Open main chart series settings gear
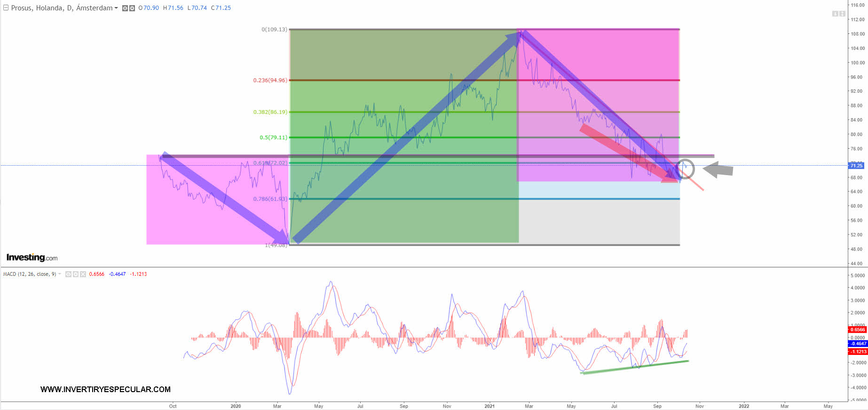 click(132, 8)
